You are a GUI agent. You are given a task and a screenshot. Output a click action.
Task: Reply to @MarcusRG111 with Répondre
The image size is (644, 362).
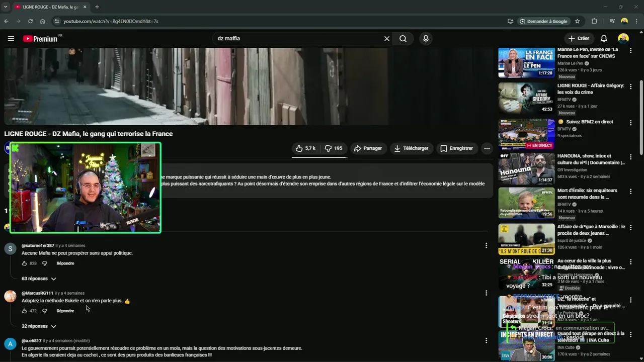pos(65,311)
